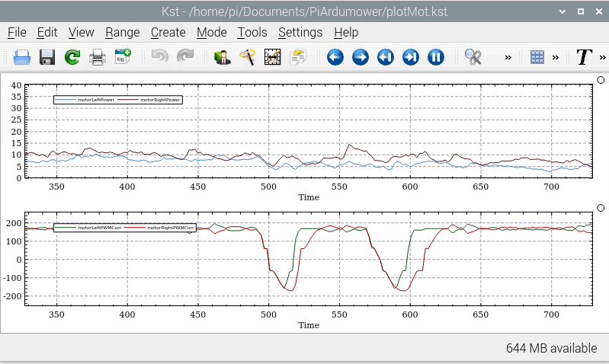Click motorRightPWMCurr in the bottom legend
The image size is (609, 364).
[171, 228]
